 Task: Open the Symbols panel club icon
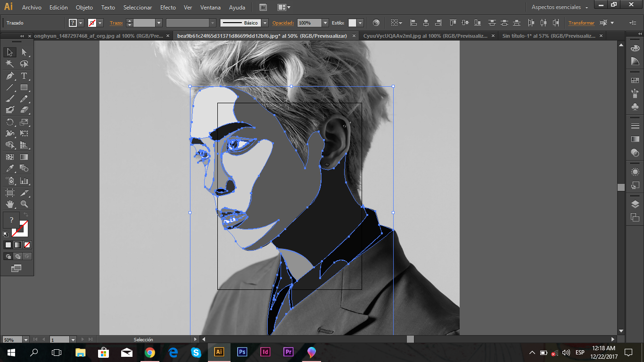click(635, 107)
